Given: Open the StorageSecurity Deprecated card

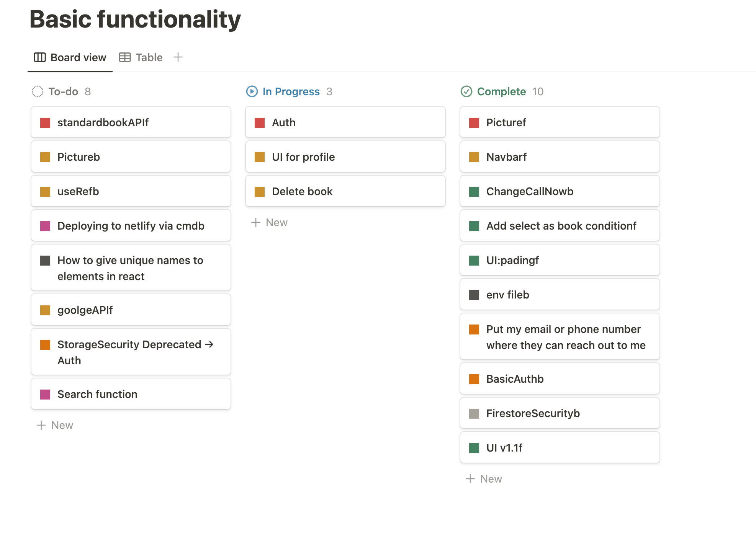Looking at the screenshot, I should pyautogui.click(x=130, y=352).
